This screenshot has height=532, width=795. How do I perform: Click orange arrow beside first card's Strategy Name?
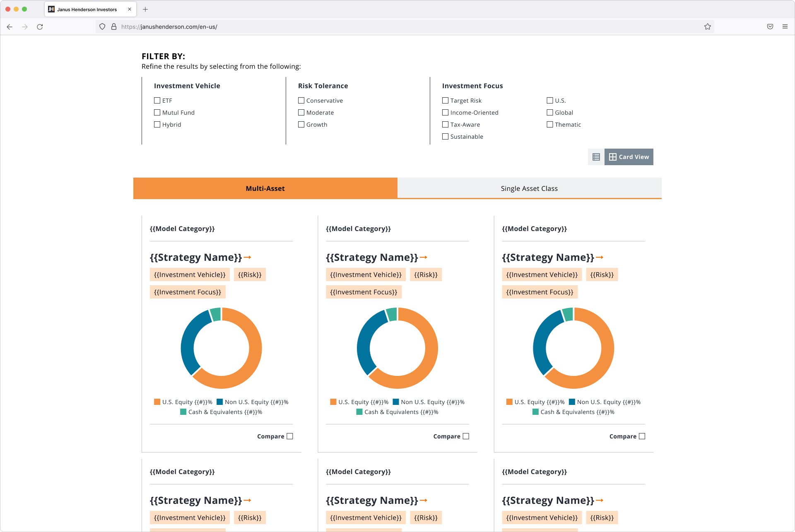pos(248,258)
